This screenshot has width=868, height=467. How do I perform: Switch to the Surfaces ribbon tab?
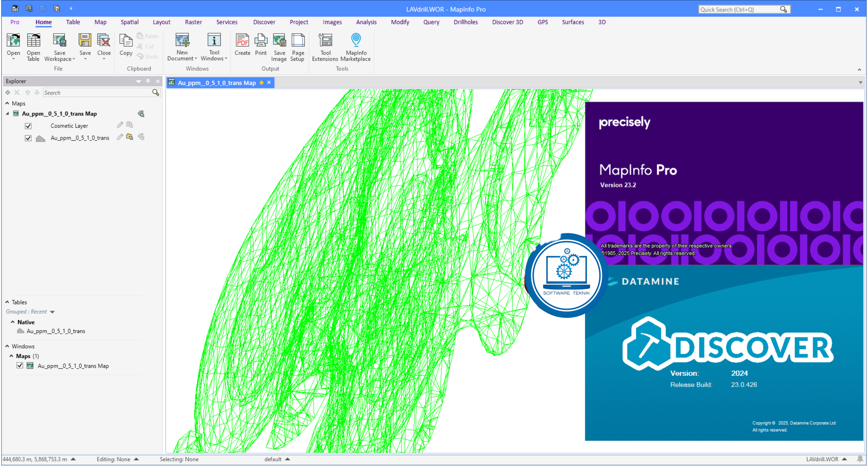point(573,22)
